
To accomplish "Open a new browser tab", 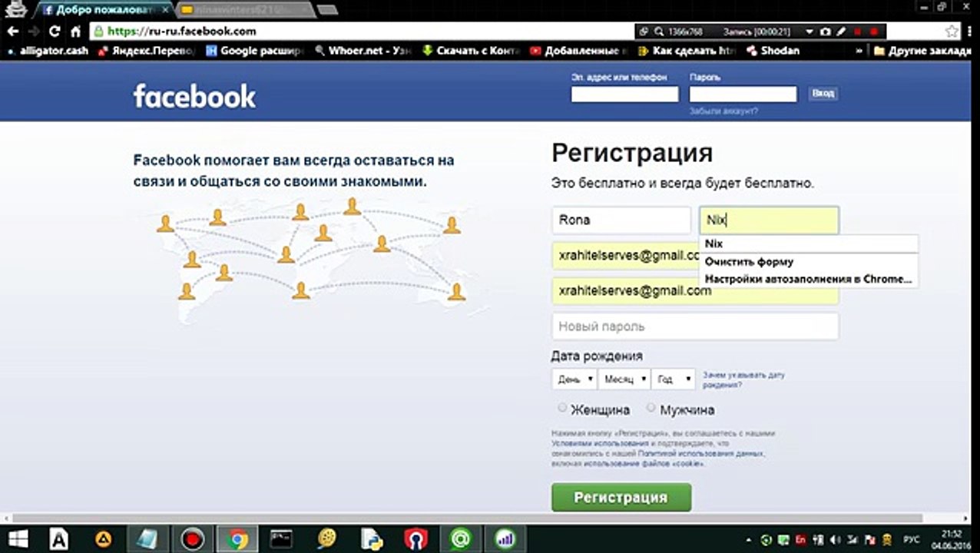I will [x=327, y=10].
